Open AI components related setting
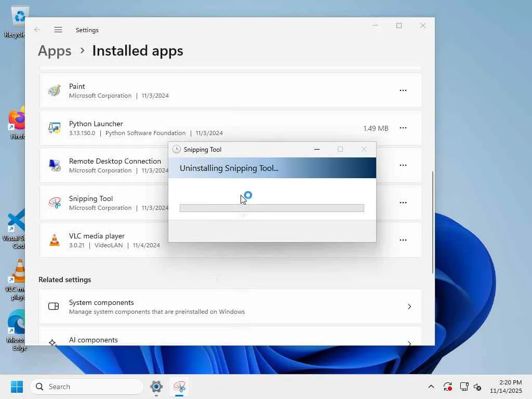The width and height of the screenshot is (532, 399). tap(230, 336)
